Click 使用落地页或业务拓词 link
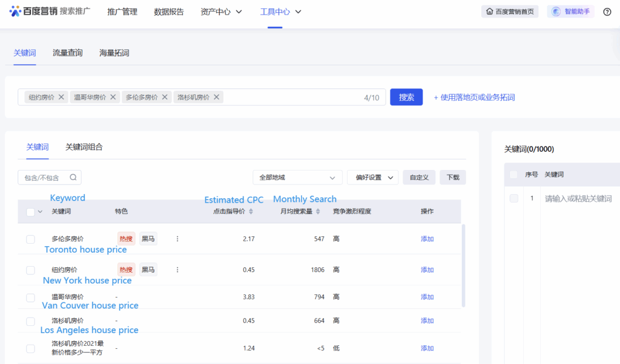 click(x=474, y=97)
